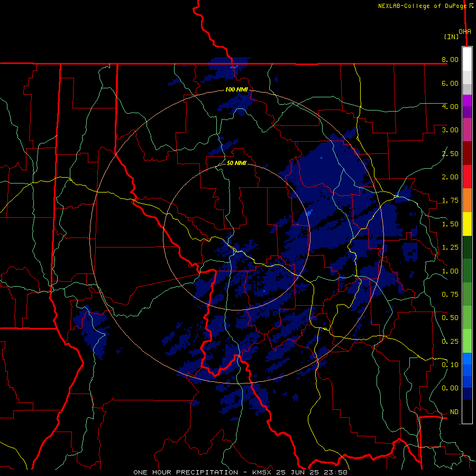476x476 pixels.
Task: Click the OHA product code label
Action: (465, 32)
